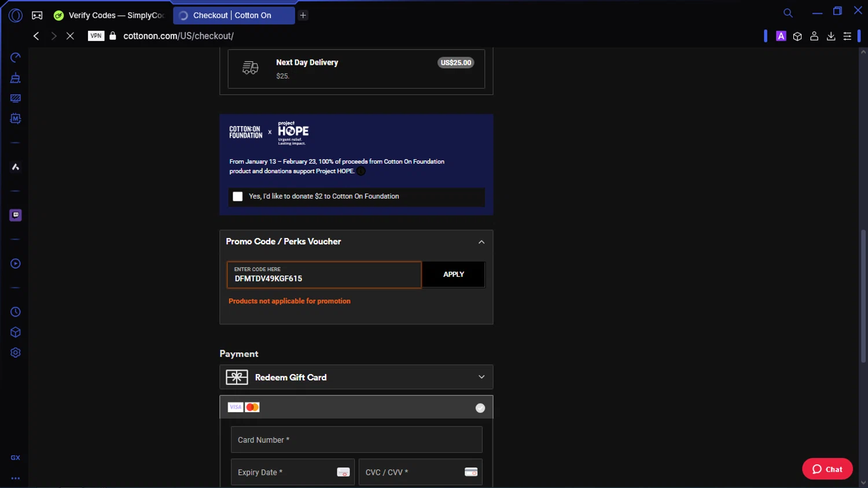Screen dimensions: 868x488
Task: Stop loading the page with X button
Action: [70, 36]
